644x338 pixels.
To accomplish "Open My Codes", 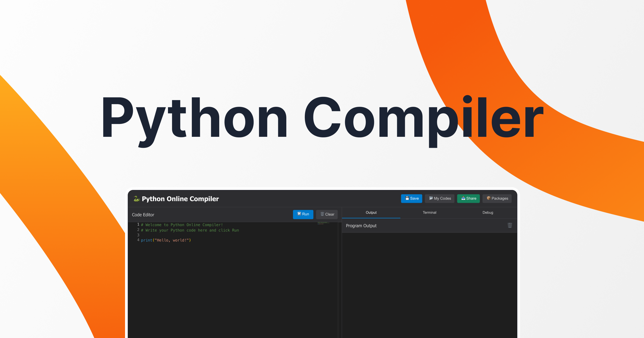I will click(439, 199).
